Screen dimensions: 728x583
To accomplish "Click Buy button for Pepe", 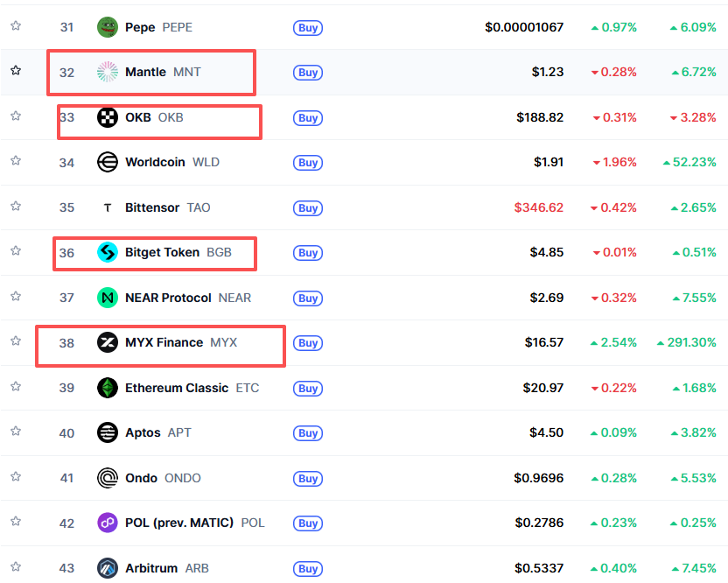I will (308, 28).
